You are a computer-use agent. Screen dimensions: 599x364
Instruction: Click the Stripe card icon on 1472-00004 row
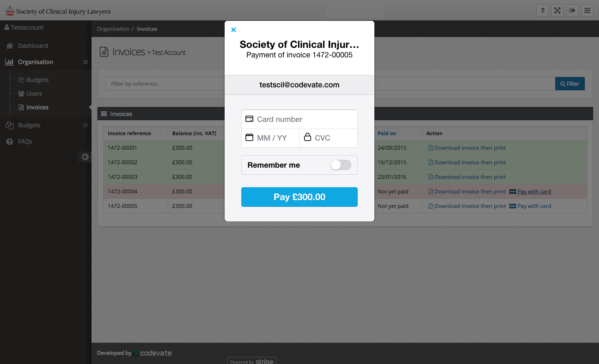pyautogui.click(x=512, y=192)
